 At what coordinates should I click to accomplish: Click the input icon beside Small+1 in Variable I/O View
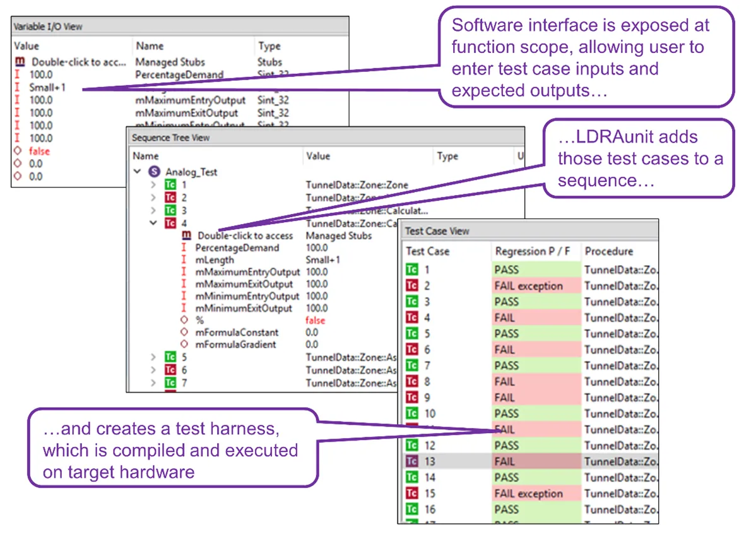pyautogui.click(x=18, y=87)
